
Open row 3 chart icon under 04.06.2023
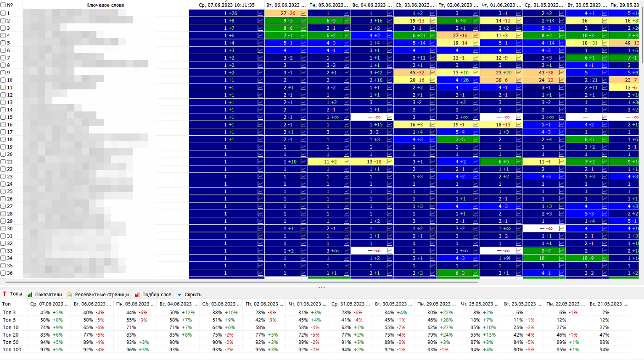(x=390, y=28)
